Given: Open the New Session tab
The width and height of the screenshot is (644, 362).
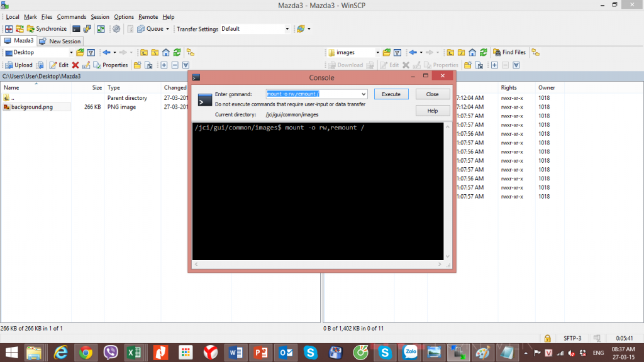Looking at the screenshot, I should tap(60, 41).
